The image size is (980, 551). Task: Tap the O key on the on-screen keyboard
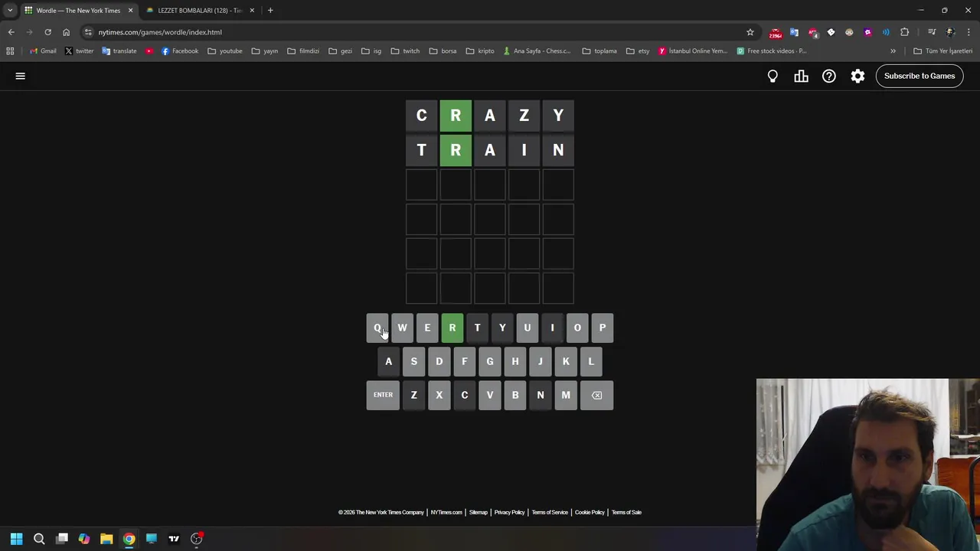pyautogui.click(x=577, y=328)
